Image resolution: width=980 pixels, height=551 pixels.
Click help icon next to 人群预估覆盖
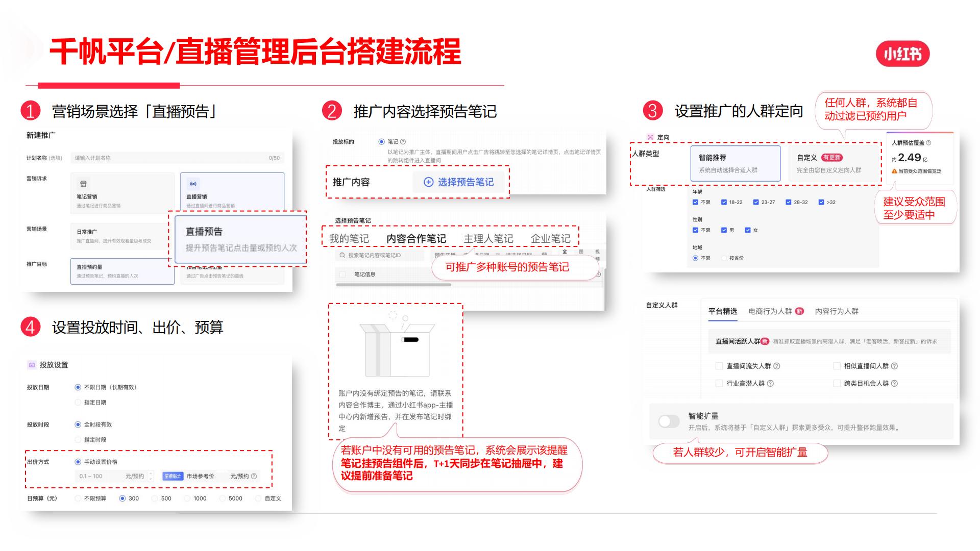928,143
